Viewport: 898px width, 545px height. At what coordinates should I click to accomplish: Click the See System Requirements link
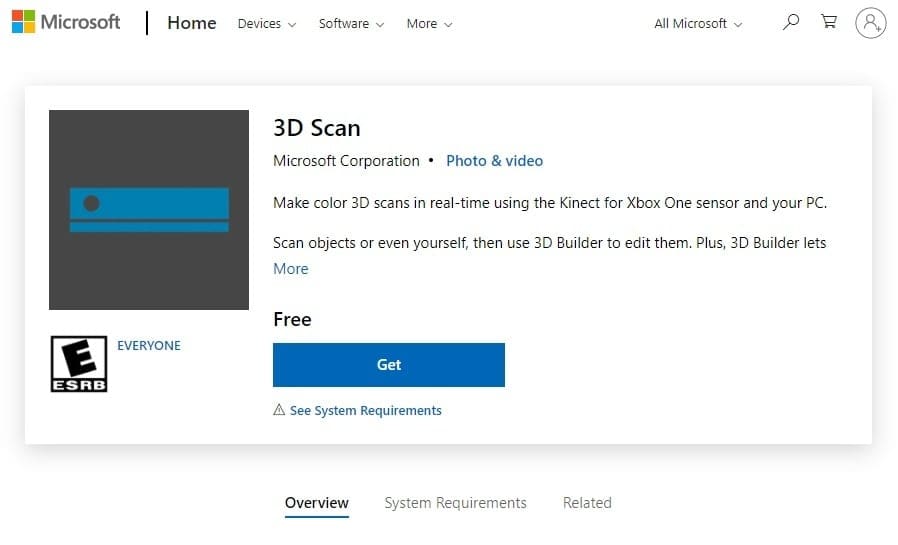[365, 411]
